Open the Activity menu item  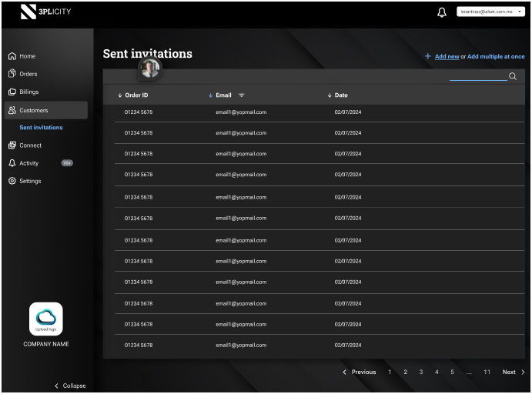click(x=29, y=163)
